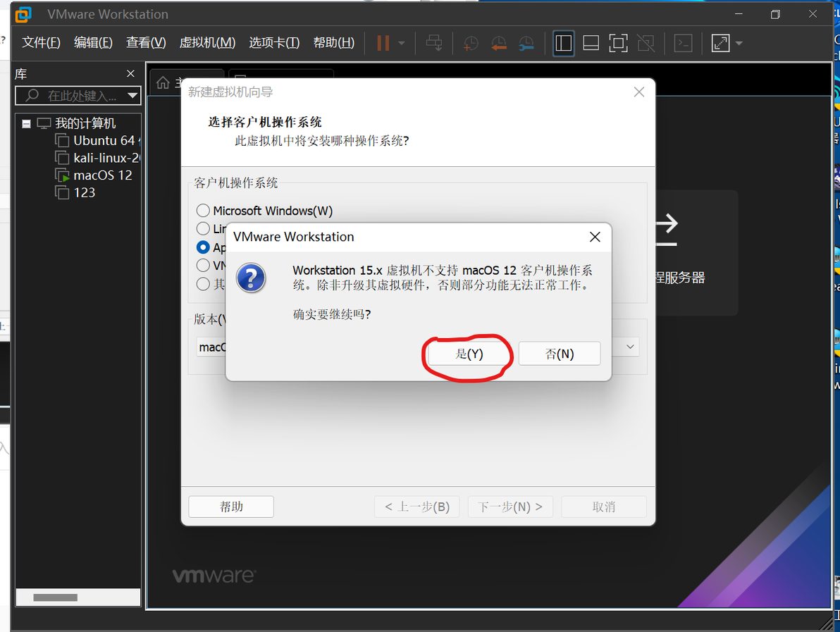
Task: Open the 选项卡(T) menu
Action: [x=273, y=42]
